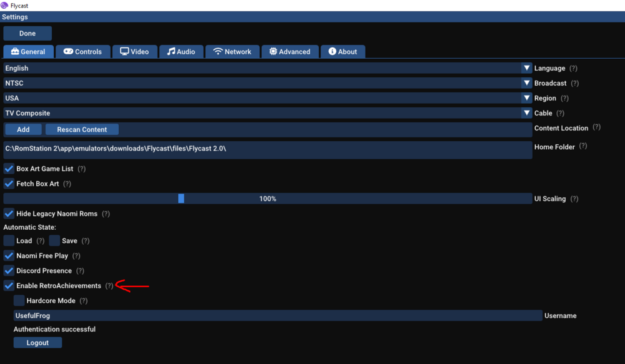The image size is (625, 364).
Task: Click the Flycast icon in the title bar
Action: coord(5,5)
